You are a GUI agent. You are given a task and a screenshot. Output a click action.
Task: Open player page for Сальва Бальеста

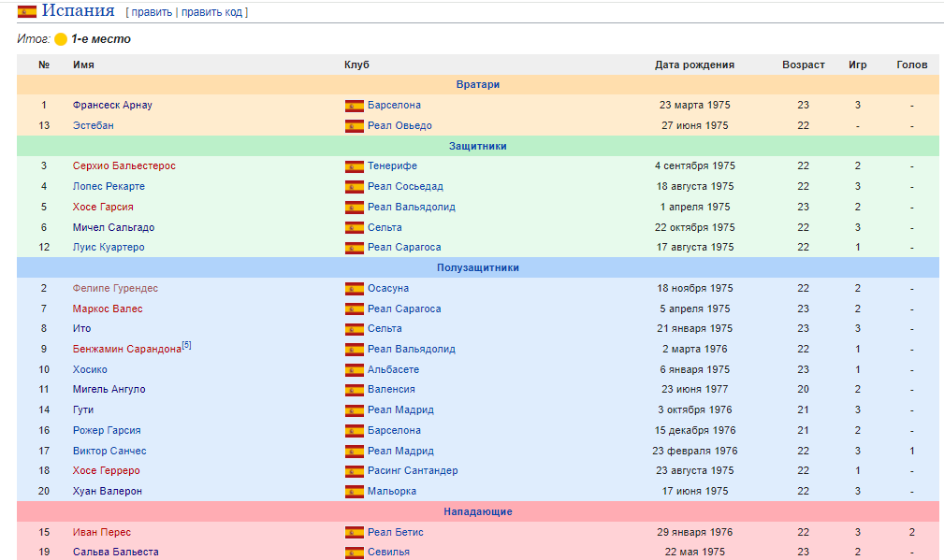(x=116, y=553)
